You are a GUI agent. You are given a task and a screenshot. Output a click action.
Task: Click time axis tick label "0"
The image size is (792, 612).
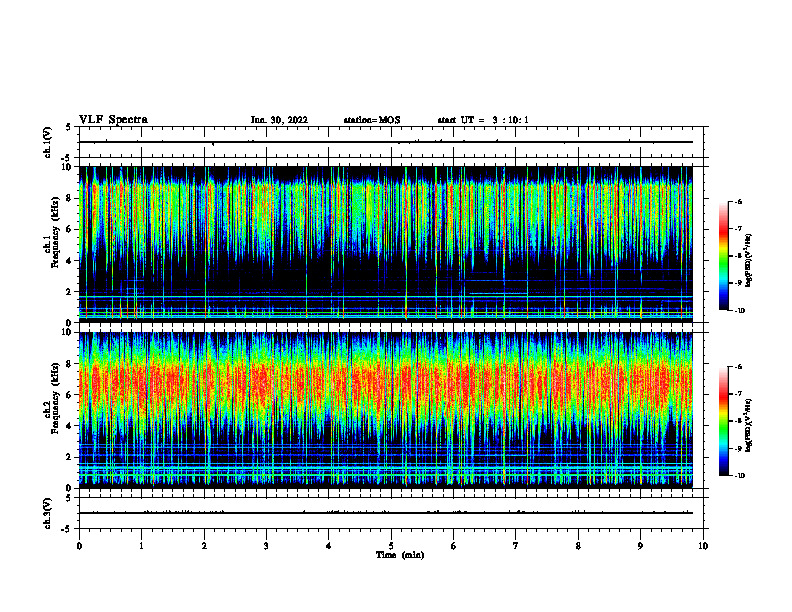(79, 546)
